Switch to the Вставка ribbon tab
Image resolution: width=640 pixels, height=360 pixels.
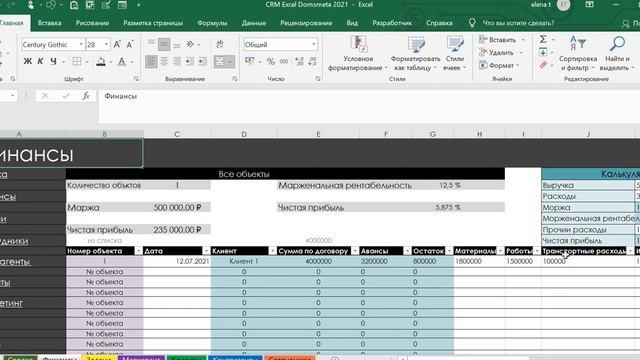(x=49, y=23)
